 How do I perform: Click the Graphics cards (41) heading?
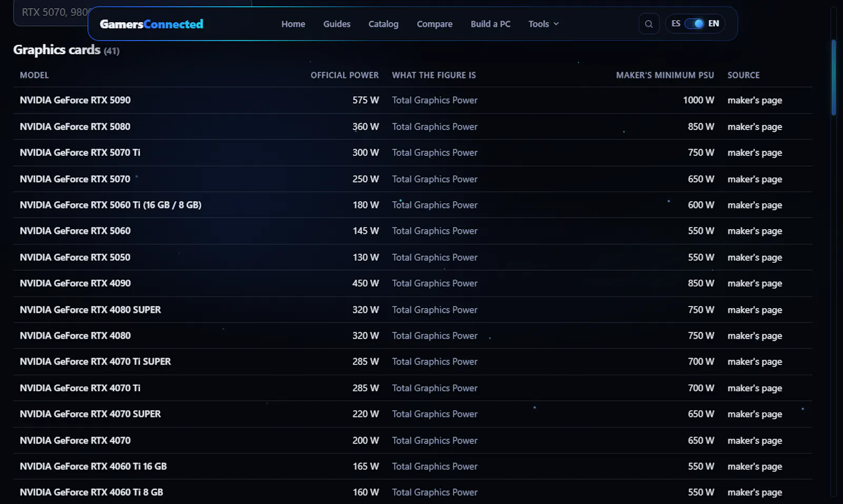point(66,50)
